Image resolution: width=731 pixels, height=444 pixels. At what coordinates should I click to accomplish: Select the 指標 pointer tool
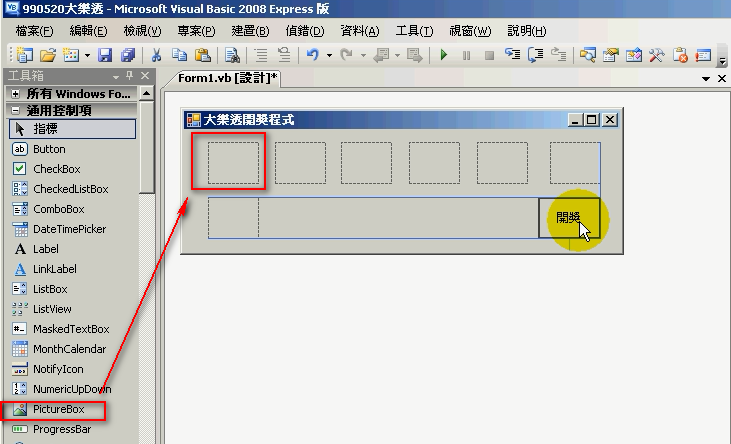tap(72, 129)
